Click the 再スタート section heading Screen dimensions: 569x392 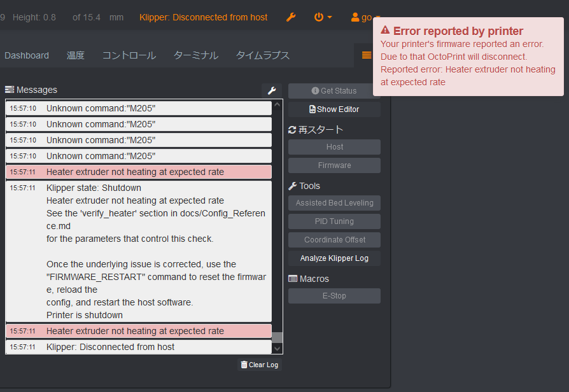pyautogui.click(x=316, y=130)
